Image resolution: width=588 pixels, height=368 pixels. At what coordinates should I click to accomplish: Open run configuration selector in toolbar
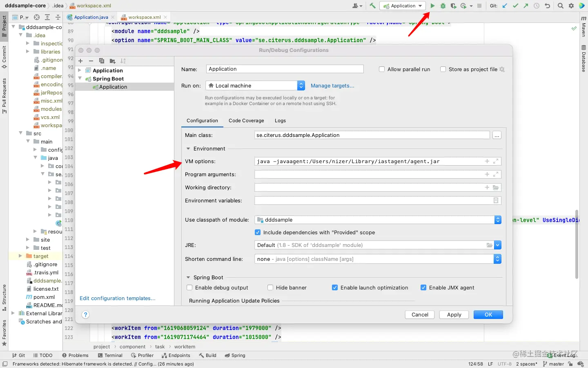pos(402,6)
